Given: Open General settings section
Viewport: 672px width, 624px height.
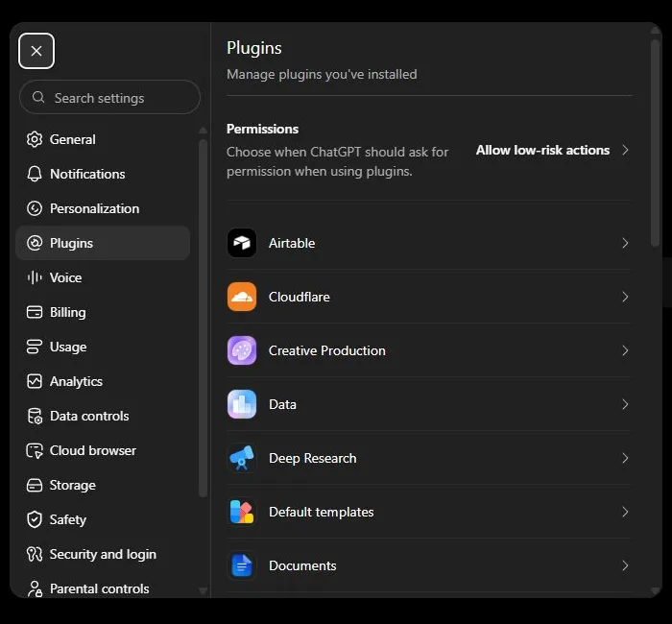Looking at the screenshot, I should click(x=103, y=139).
